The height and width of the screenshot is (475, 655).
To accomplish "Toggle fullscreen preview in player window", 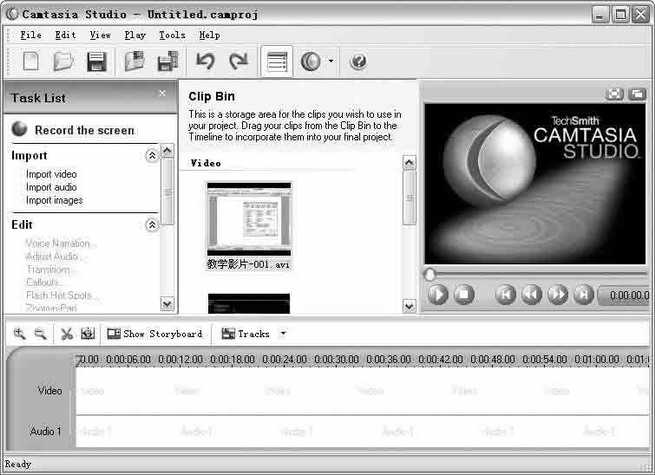I will (x=615, y=94).
